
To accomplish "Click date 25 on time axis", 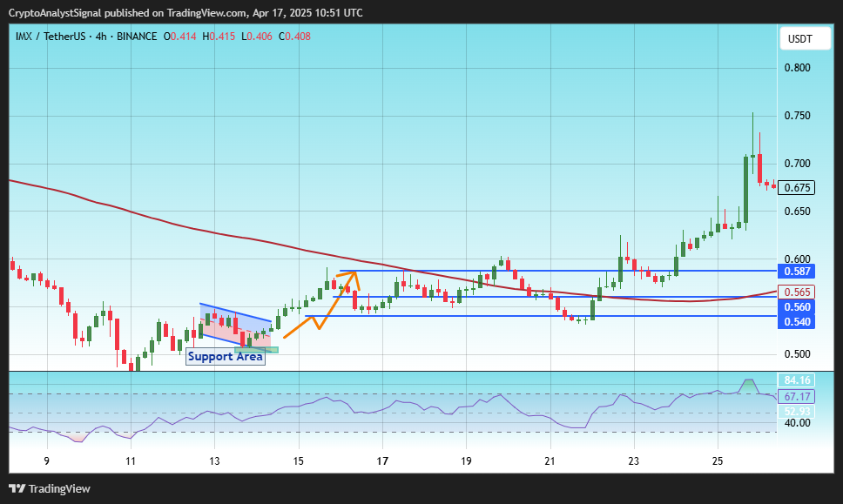I will pos(718,461).
